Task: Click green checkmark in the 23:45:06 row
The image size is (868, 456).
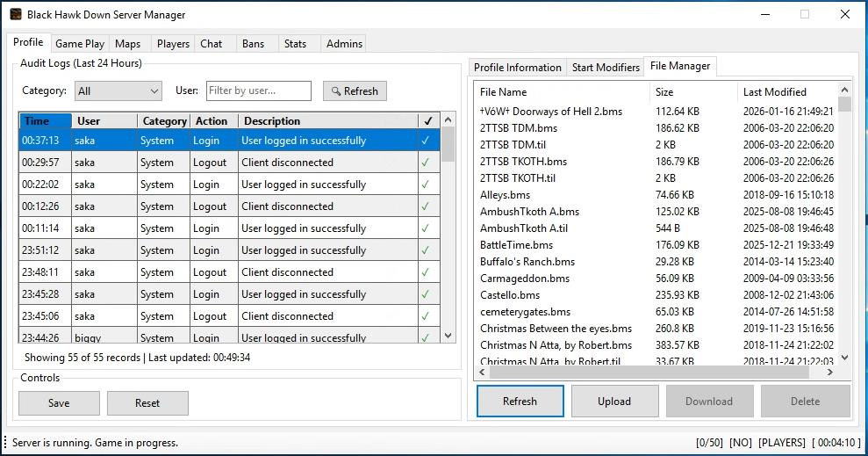Action: 425,316
